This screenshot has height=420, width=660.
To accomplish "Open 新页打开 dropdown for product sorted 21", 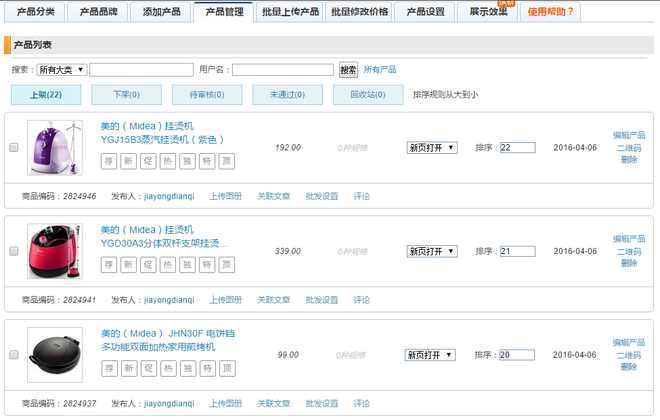I will click(432, 252).
